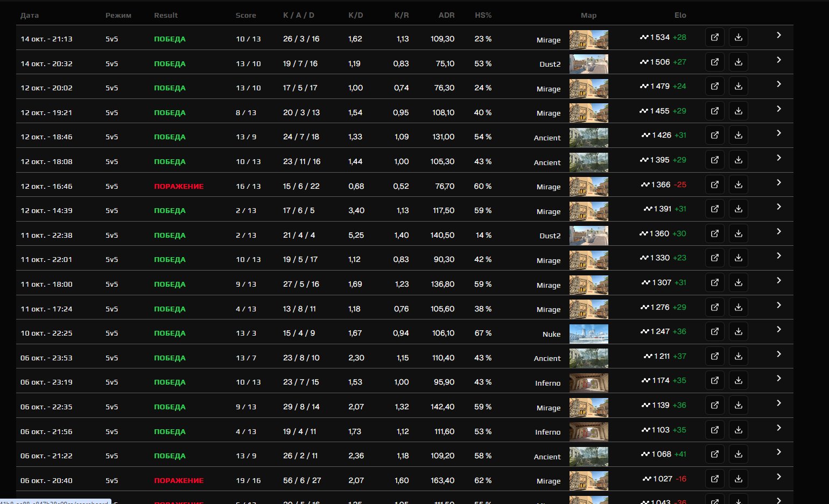Download demo of 12 окт. 16:46 defeat
The height and width of the screenshot is (504, 829).
[738, 185]
